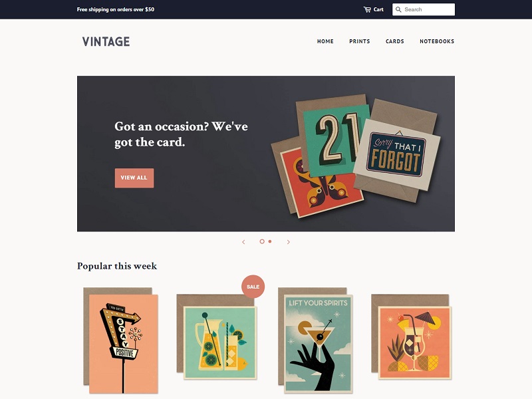The width and height of the screenshot is (532, 399).
Task: Open the Stay Positive card product
Action: coord(121,340)
